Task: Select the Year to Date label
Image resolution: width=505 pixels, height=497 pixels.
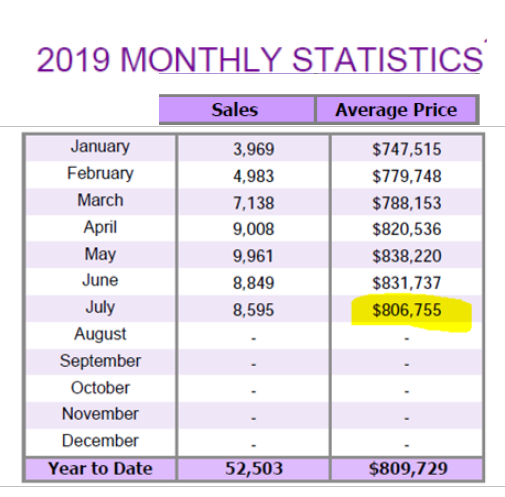Action: pos(100,468)
